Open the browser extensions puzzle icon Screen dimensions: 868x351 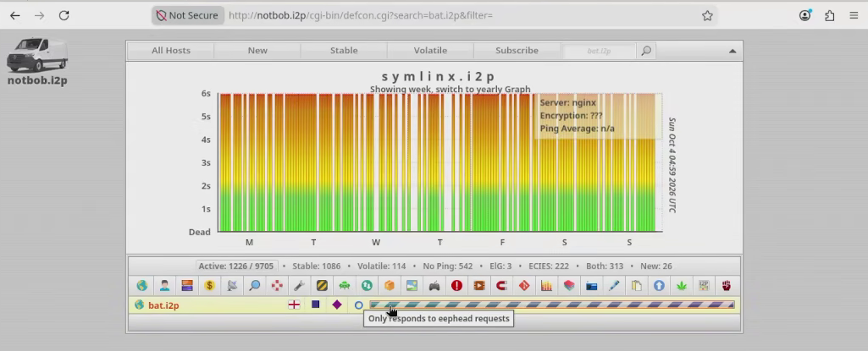click(x=829, y=15)
